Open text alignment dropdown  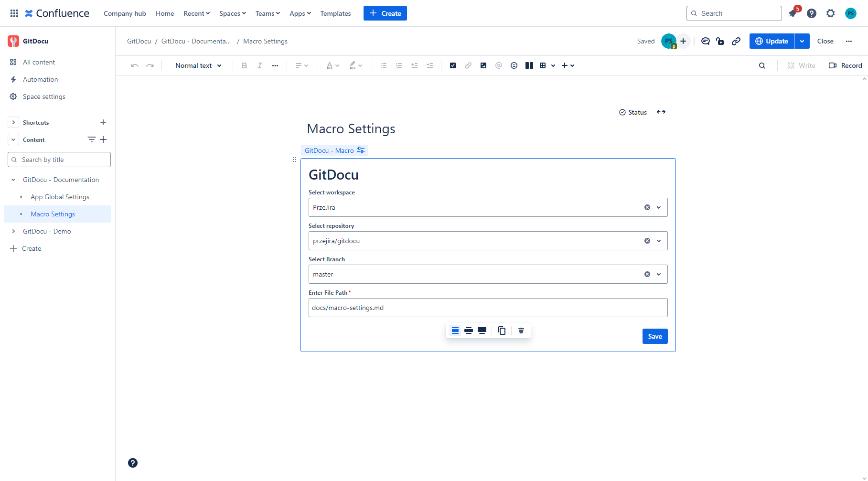302,65
